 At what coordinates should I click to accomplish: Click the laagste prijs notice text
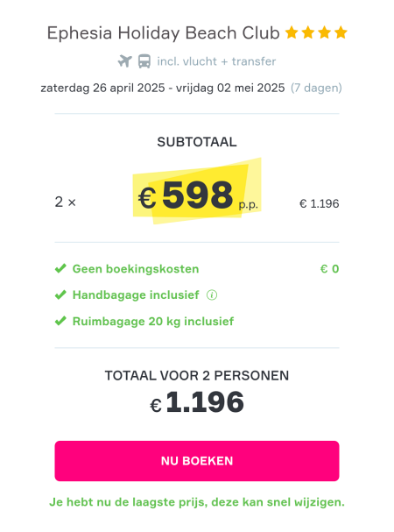tap(197, 502)
